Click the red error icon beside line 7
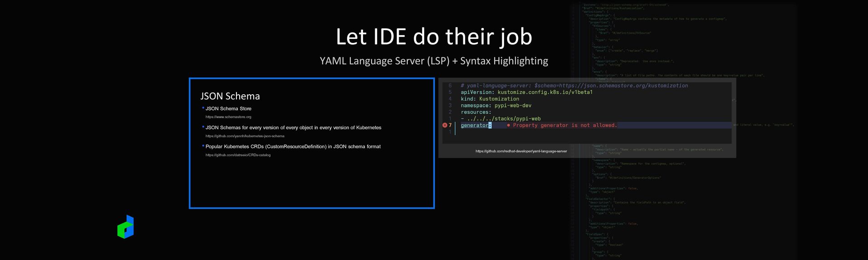The height and width of the screenshot is (260, 868). [444, 125]
